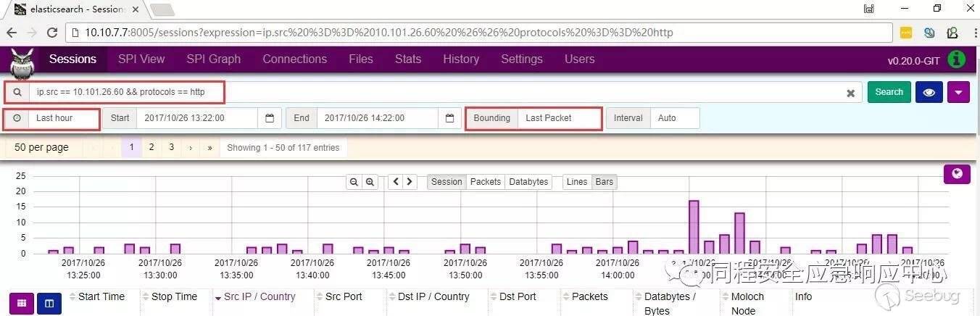Viewport: 980px width, 316px height.
Task: Click the yellow extension icon in Chrome
Action: tap(906, 33)
